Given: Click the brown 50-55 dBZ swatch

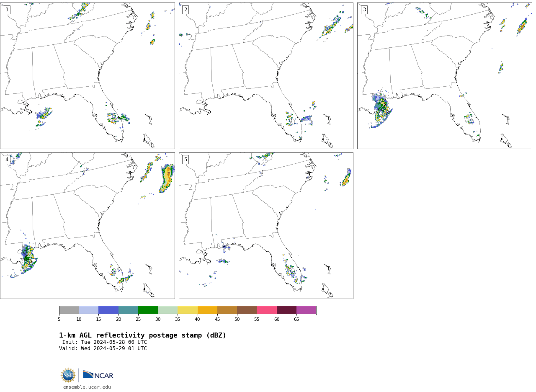Looking at the screenshot, I should tap(247, 310).
